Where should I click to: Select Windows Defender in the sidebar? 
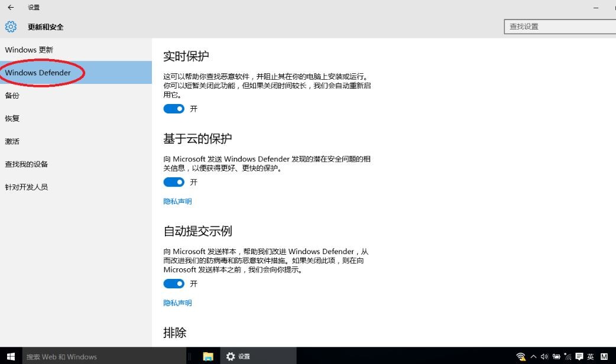(x=76, y=73)
